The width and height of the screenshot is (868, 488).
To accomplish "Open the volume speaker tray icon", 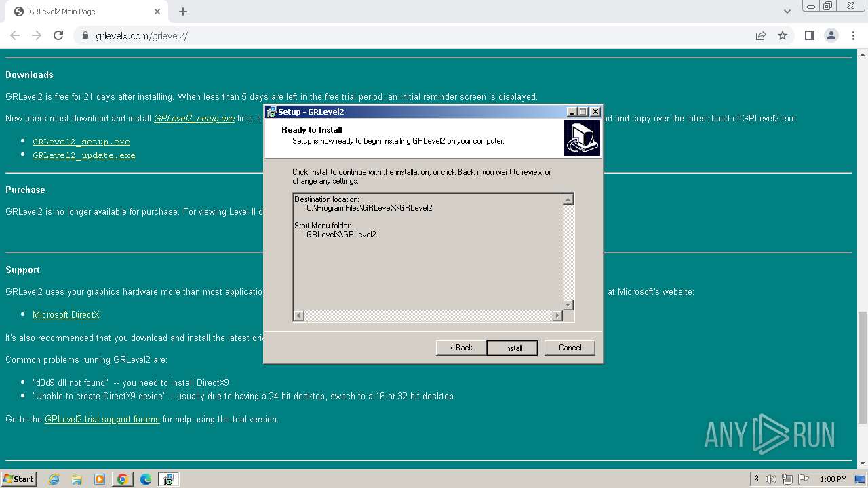I will 770,479.
